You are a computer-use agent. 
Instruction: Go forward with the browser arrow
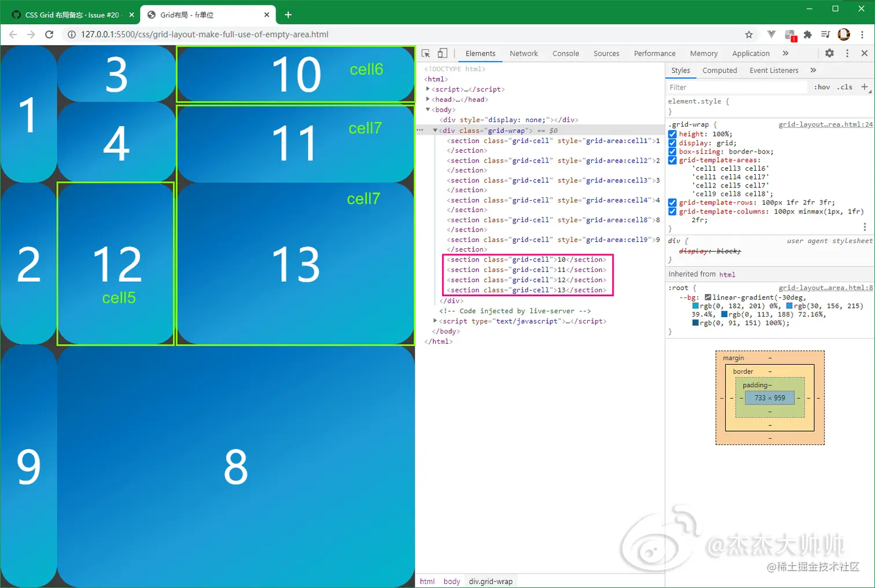tap(31, 34)
